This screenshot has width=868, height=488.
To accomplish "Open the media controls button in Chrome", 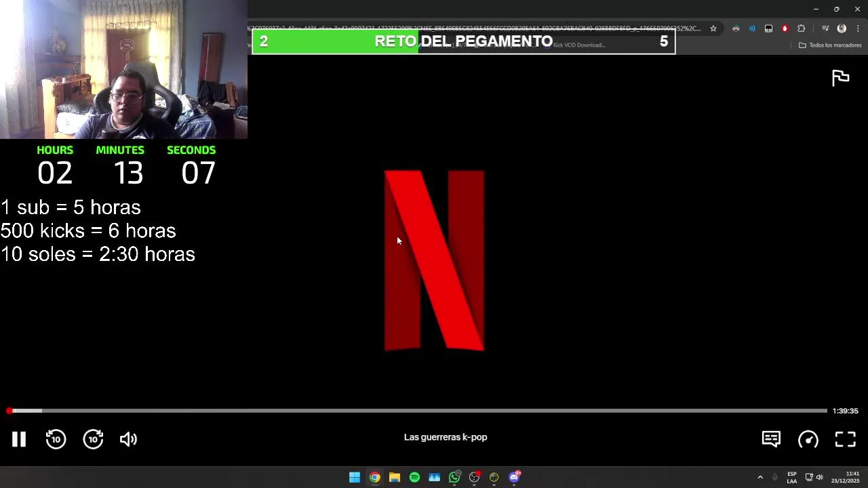I will coord(825,28).
